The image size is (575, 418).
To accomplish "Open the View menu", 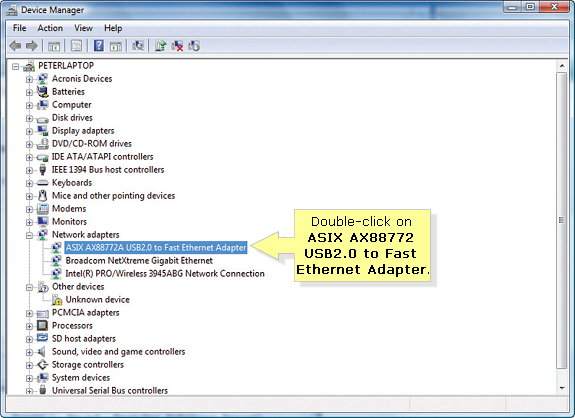I will [83, 28].
